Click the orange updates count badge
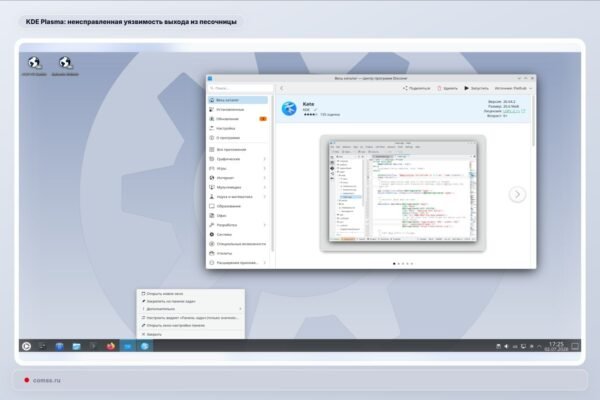Viewport: 600px width, 400px height. [x=263, y=119]
